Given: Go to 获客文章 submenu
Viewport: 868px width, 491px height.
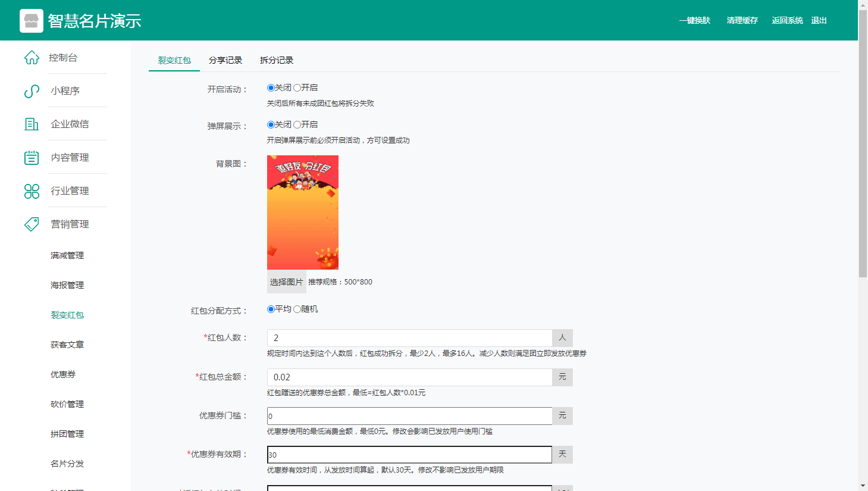Looking at the screenshot, I should (67, 345).
